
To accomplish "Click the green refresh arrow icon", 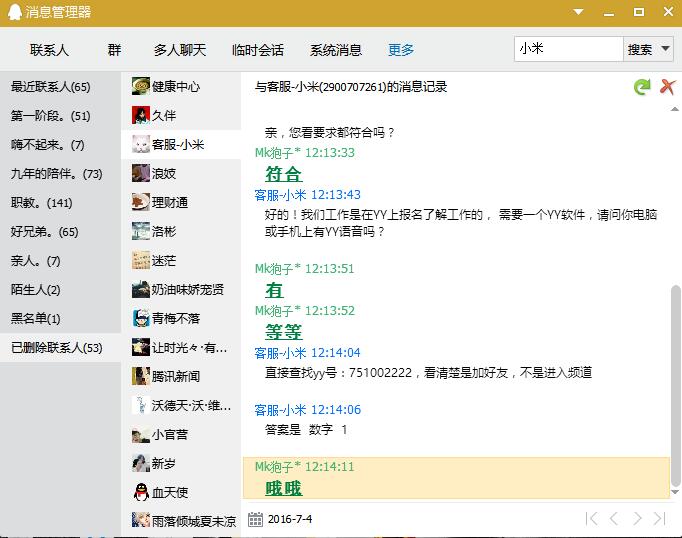I will click(642, 87).
